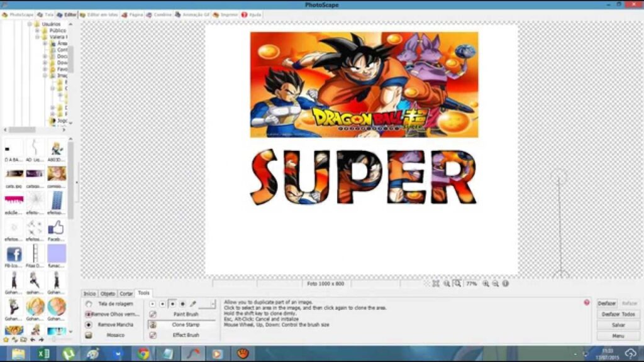
Task: Click the Desfazer Todos button
Action: click(x=618, y=314)
